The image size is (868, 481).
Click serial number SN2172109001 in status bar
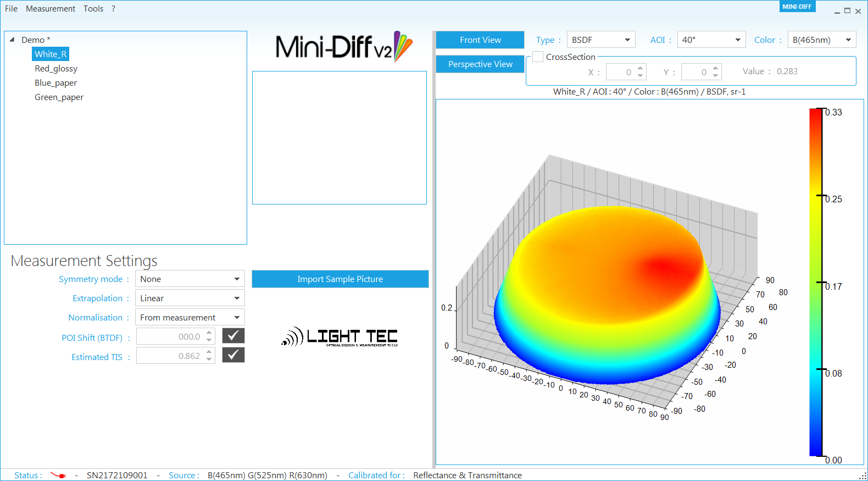tap(117, 475)
